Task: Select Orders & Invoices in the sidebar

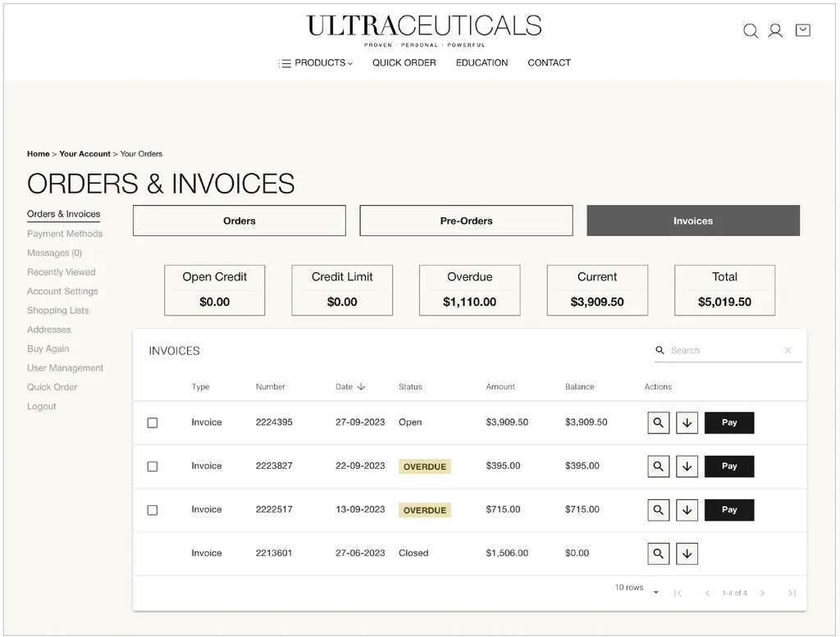Action: pos(64,214)
